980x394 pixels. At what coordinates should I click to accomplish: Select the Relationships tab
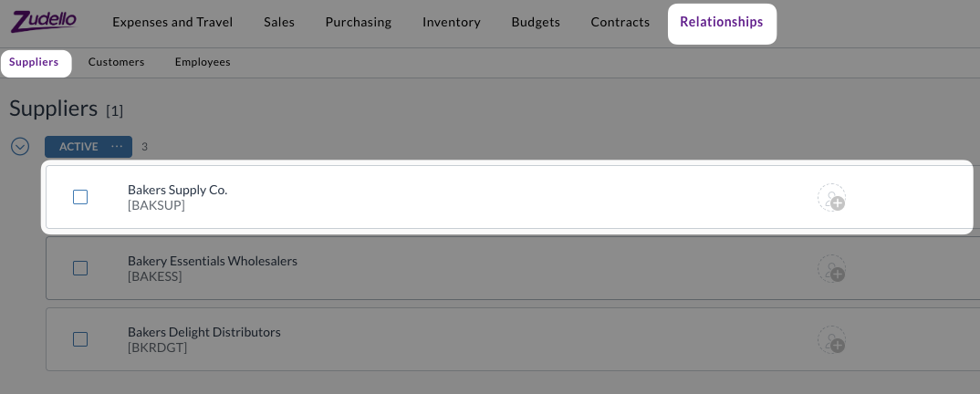pos(722,22)
